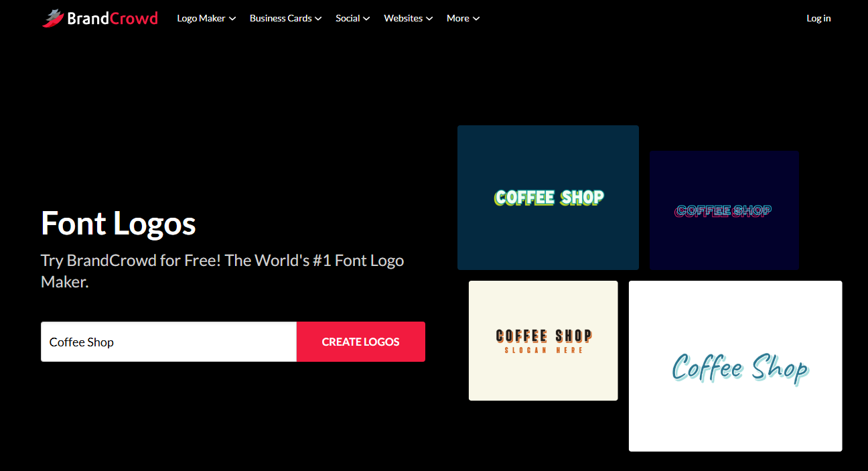Expand the Websites navigation menu

tap(409, 18)
